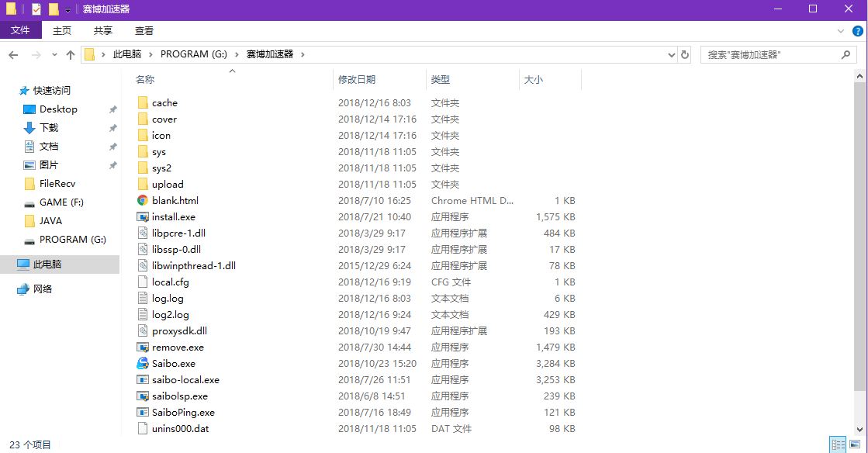Click the log.log text file icon

click(x=143, y=298)
